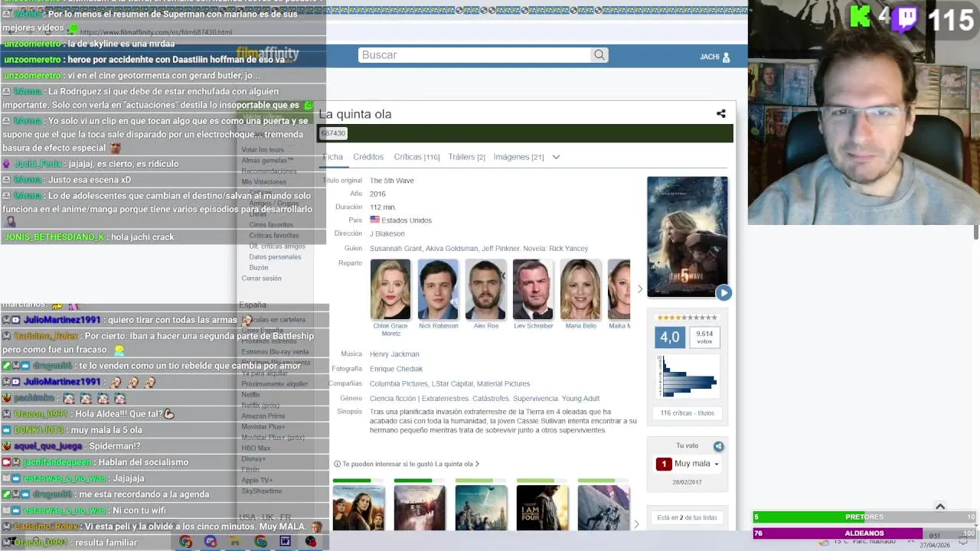
Task: Open the red app icon in the taskbar
Action: click(x=311, y=542)
